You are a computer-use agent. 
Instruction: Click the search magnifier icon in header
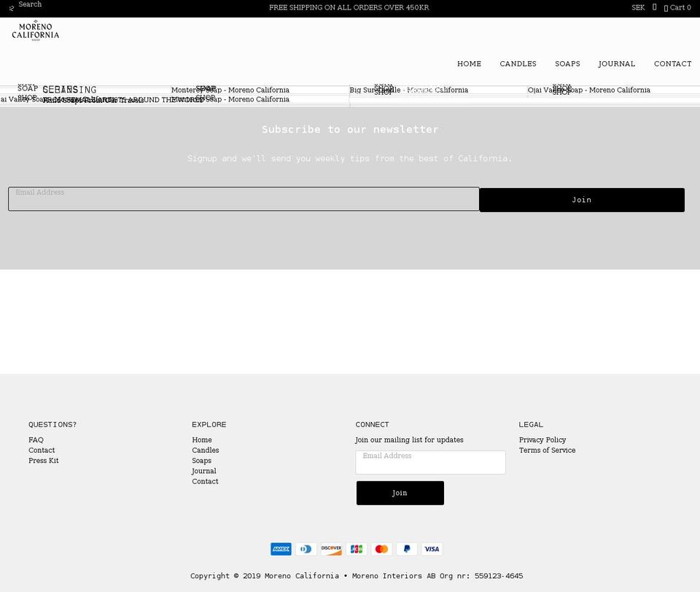[x=12, y=8]
